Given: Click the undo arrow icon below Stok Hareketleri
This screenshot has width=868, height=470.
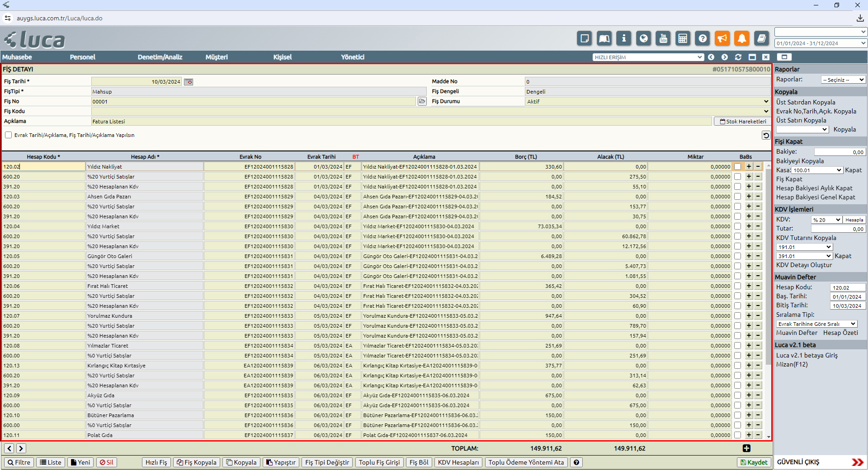Looking at the screenshot, I should 766,135.
